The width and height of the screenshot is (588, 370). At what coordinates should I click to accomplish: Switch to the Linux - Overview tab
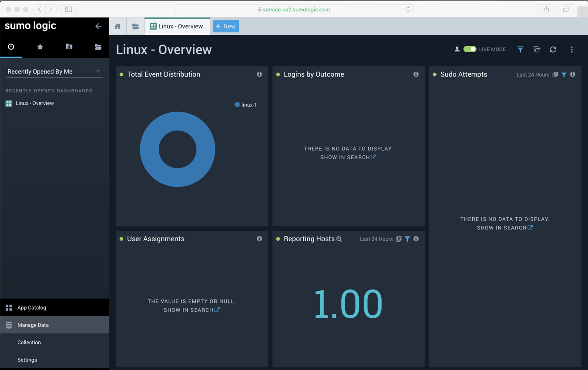177,27
